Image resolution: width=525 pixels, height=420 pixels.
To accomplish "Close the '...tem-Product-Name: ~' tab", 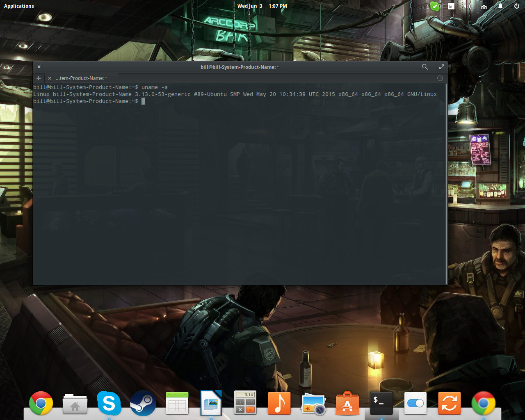I will 50,78.
